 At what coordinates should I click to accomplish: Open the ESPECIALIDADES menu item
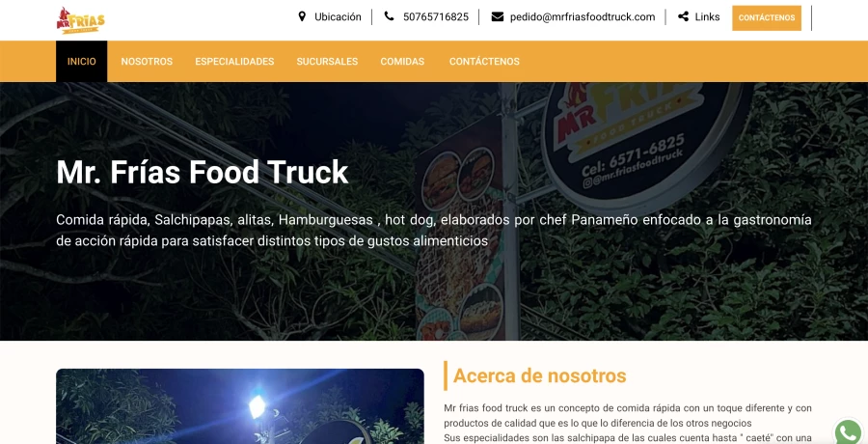[234, 62]
